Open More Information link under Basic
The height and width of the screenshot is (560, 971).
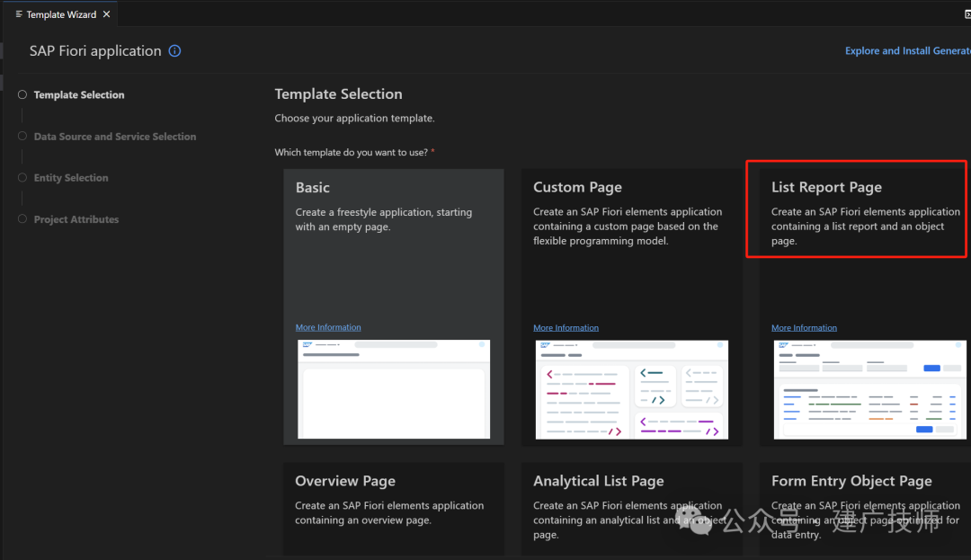(328, 327)
